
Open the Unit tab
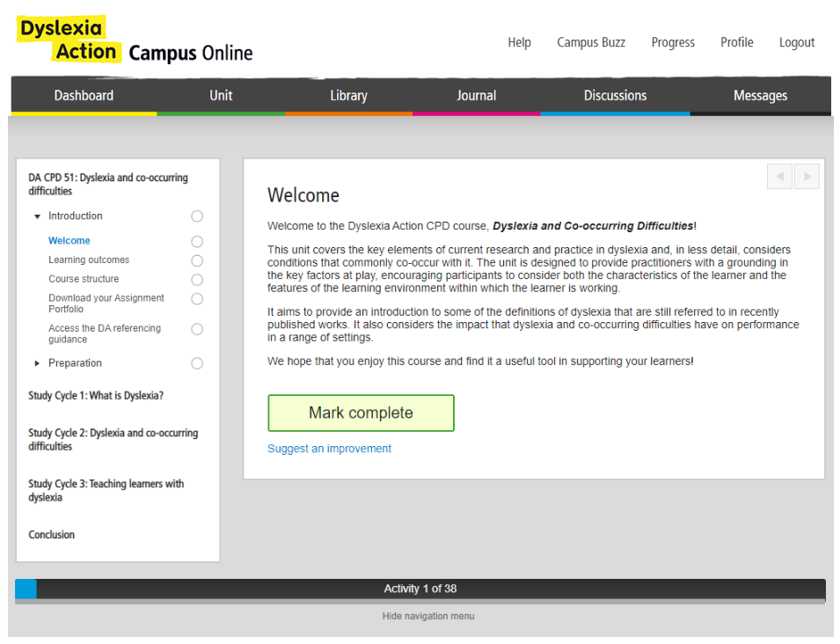click(x=221, y=97)
